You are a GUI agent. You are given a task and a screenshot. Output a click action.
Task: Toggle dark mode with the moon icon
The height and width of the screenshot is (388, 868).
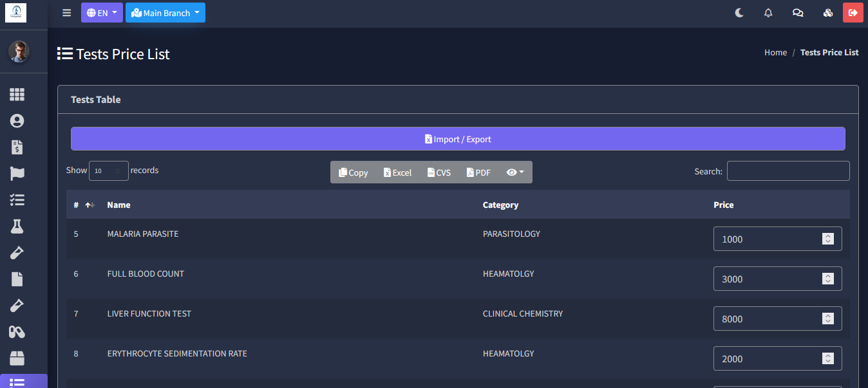click(x=739, y=13)
